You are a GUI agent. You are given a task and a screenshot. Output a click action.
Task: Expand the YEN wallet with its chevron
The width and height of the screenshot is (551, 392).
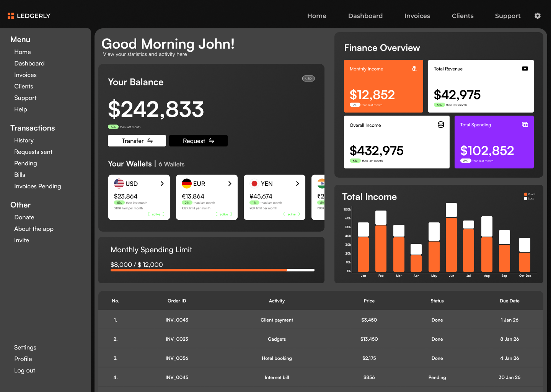click(x=297, y=183)
